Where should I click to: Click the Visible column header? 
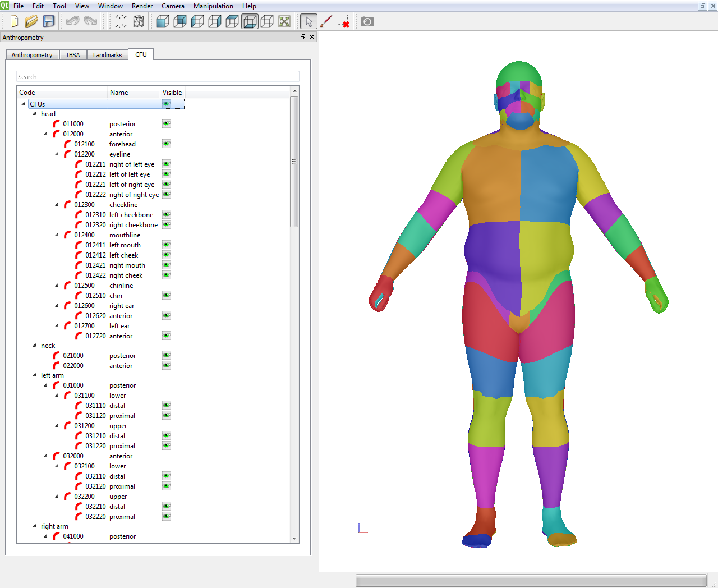point(172,93)
